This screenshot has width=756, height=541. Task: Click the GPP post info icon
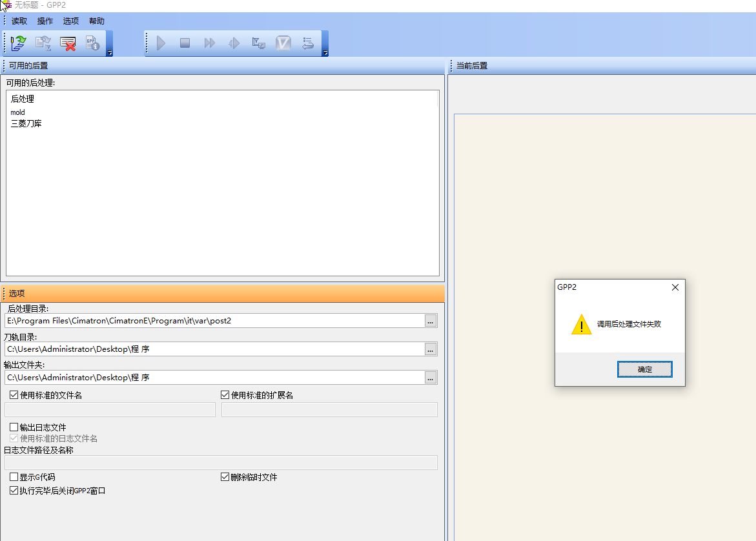tap(92, 43)
